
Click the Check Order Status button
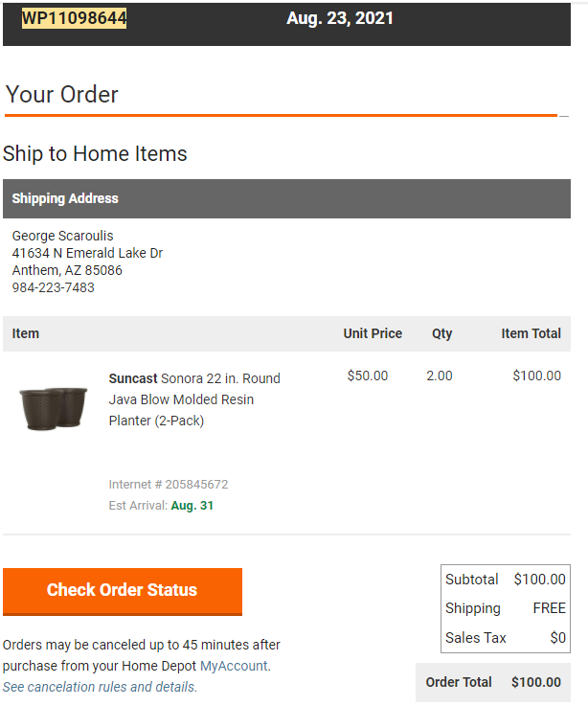tap(123, 591)
